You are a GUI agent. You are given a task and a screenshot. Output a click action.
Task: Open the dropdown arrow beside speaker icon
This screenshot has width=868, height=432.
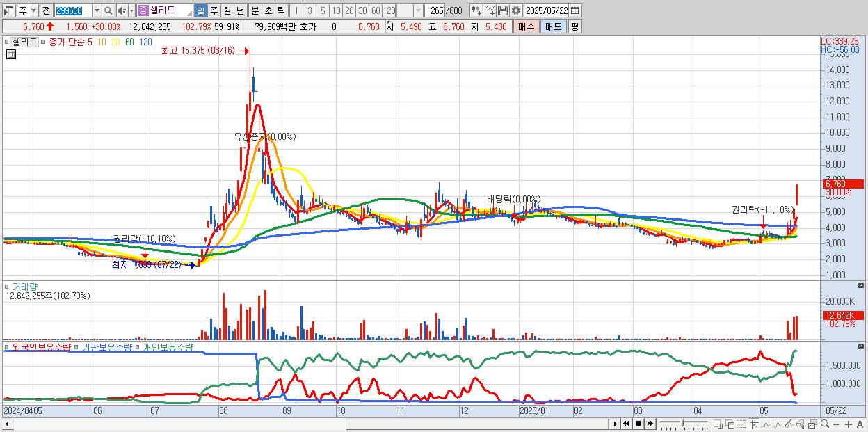coord(131,10)
